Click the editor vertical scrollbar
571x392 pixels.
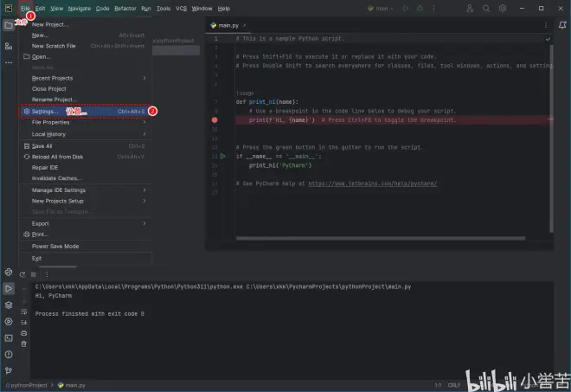551,138
